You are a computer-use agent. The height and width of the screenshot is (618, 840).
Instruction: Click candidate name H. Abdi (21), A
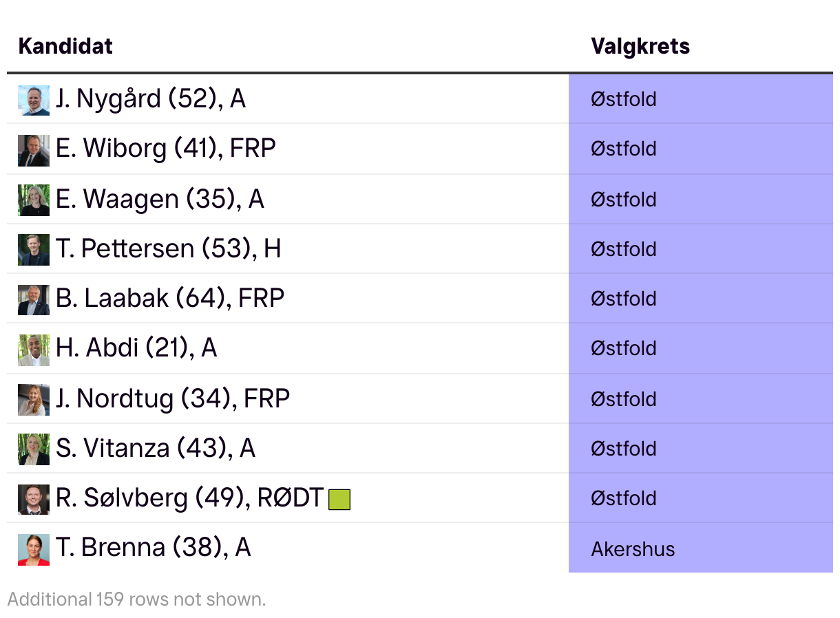pos(136,348)
